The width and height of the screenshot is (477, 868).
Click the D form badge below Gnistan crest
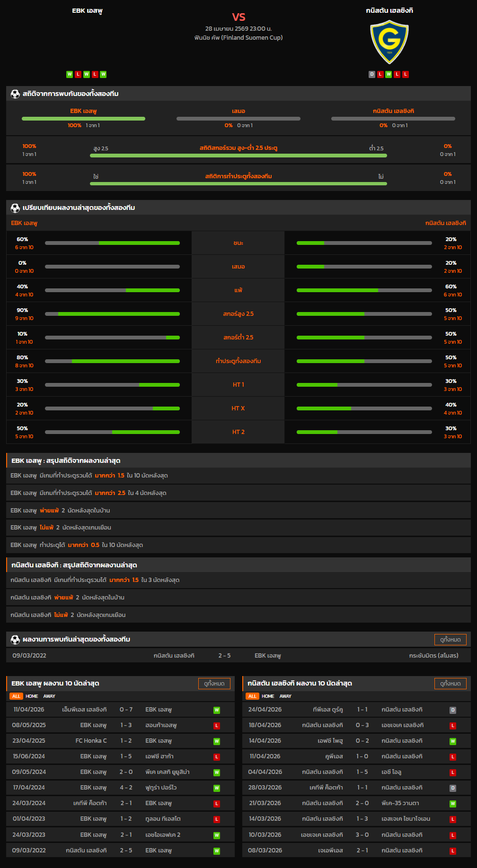click(372, 74)
